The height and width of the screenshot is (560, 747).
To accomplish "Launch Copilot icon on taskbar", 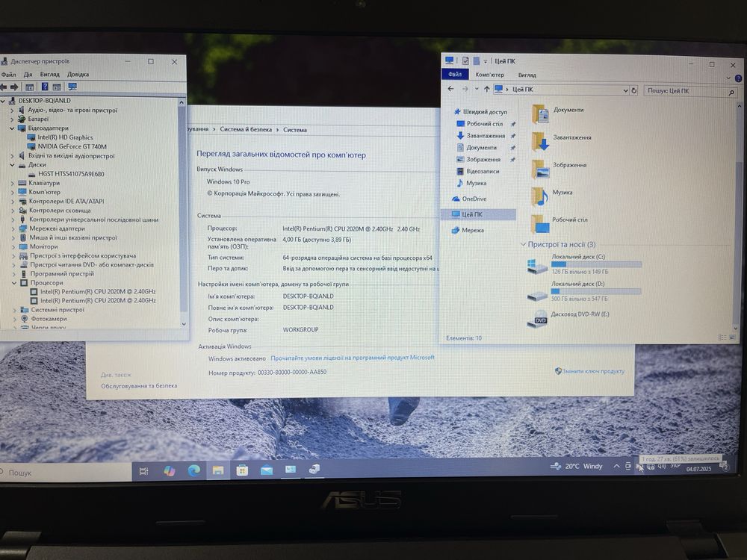I will tap(169, 471).
